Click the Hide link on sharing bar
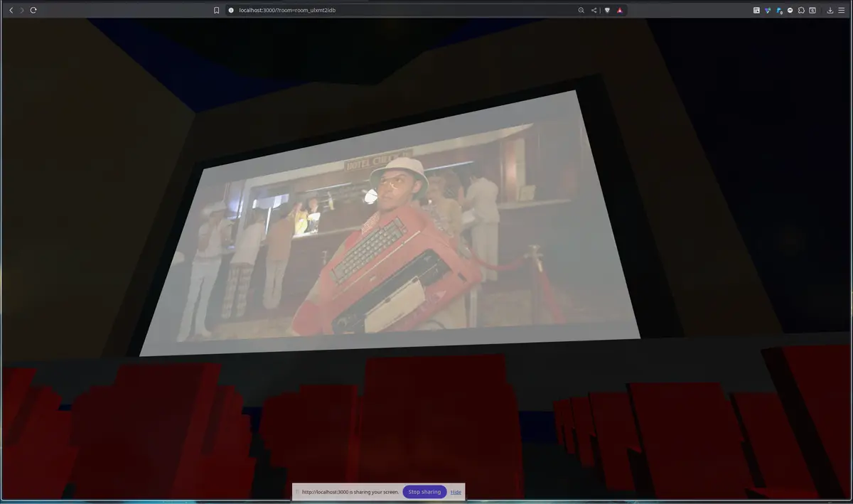The height and width of the screenshot is (504, 853). point(456,492)
